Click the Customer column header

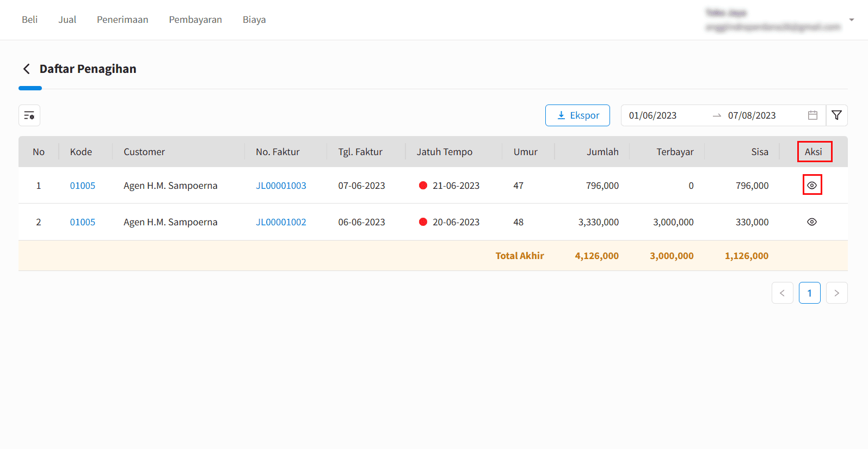point(144,152)
